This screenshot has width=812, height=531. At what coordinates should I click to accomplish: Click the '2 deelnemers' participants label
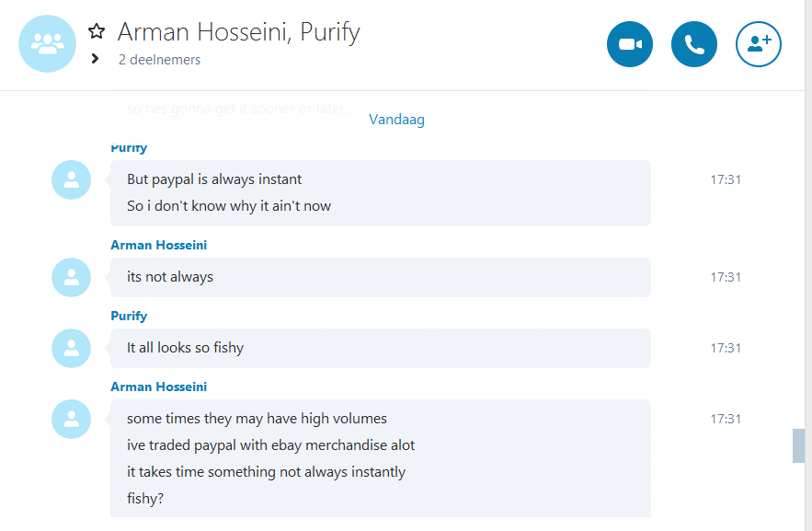[x=159, y=60]
